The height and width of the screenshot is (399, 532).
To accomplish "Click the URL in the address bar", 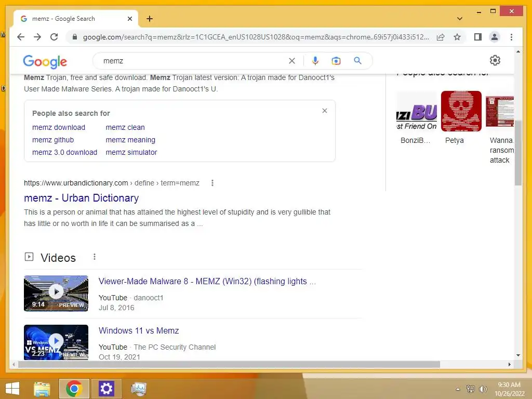I will click(256, 37).
